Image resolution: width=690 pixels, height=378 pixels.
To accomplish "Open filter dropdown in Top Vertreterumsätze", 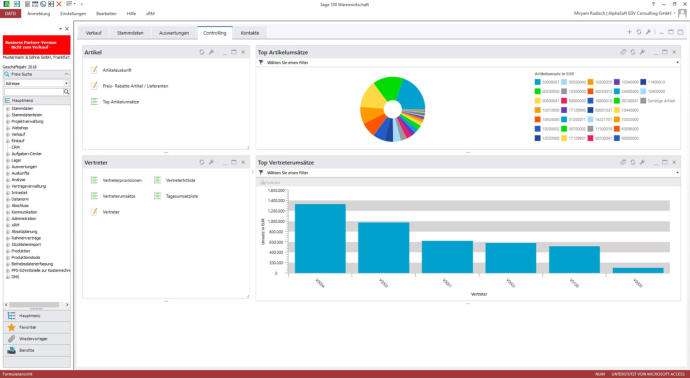I will click(x=678, y=173).
